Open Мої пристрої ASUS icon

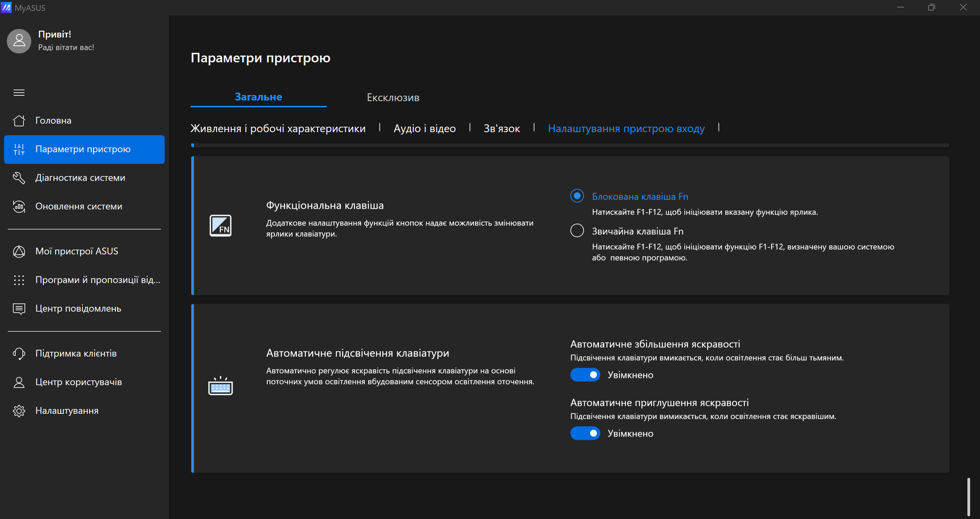coord(19,251)
